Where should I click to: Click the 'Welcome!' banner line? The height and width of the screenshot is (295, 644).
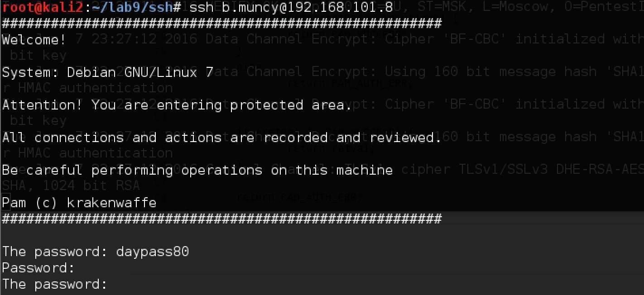(34, 40)
